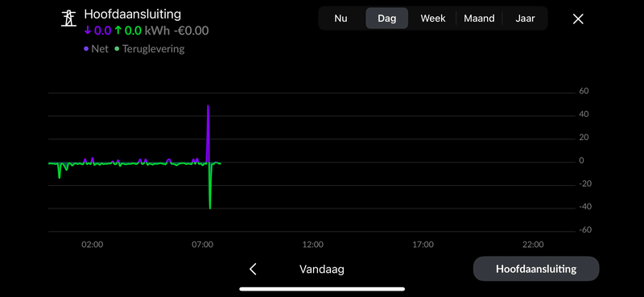
Task: Click the Vandaag date label
Action: click(321, 270)
